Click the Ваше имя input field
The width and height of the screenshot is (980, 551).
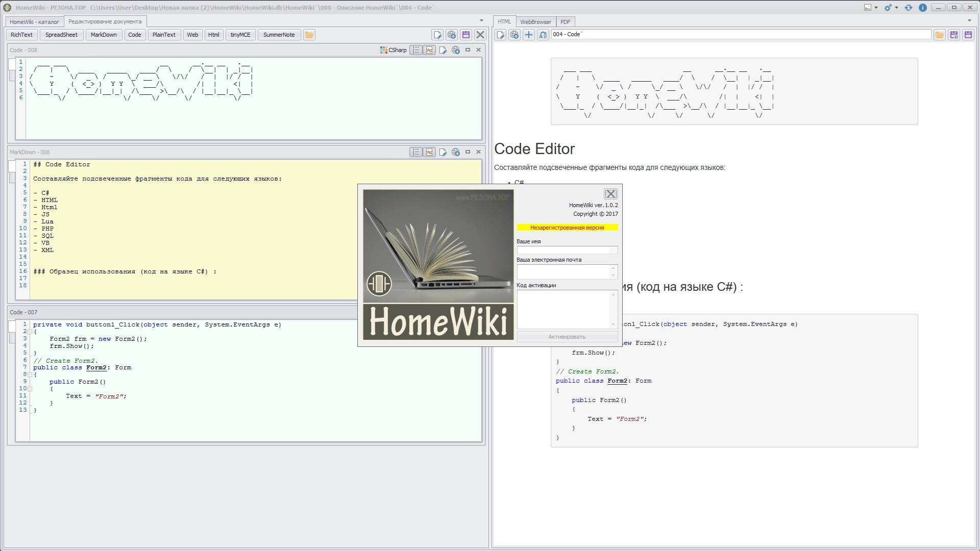pos(567,250)
